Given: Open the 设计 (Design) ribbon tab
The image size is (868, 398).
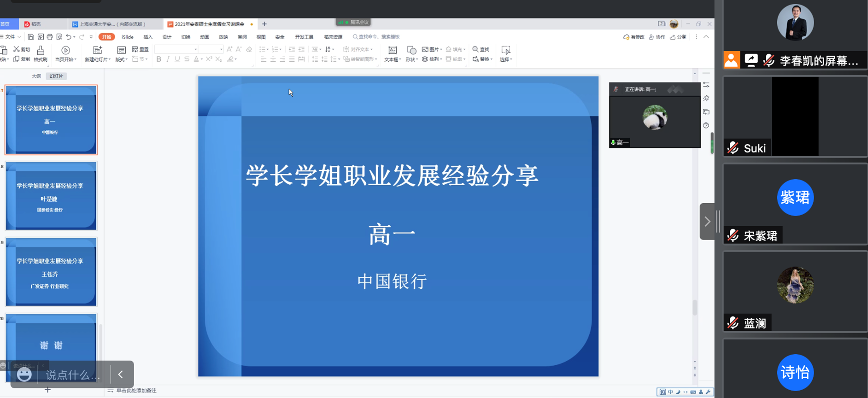Looking at the screenshot, I should (167, 37).
